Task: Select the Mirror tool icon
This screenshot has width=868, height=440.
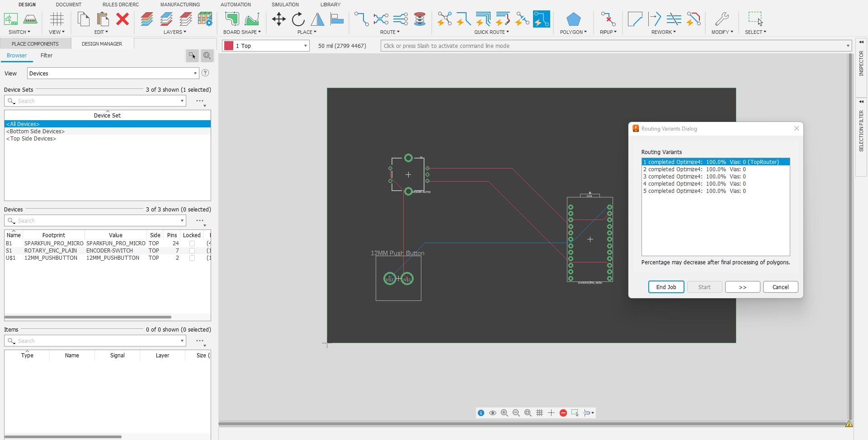Action: tap(317, 19)
